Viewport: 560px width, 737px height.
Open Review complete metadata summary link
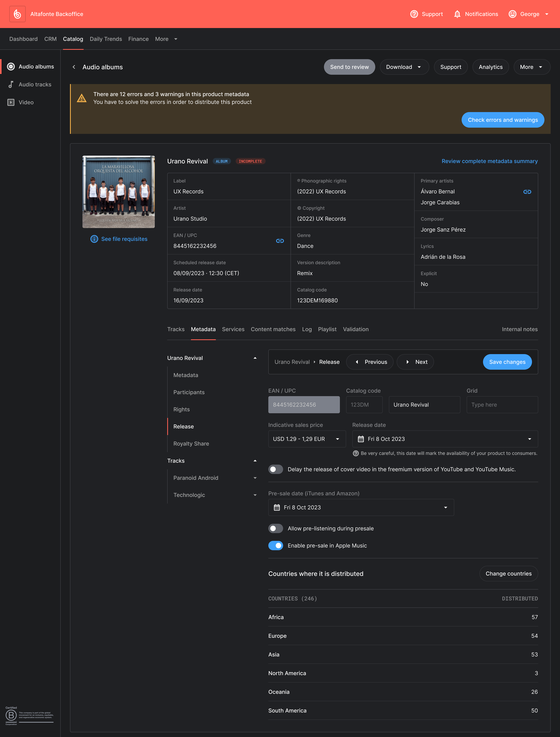[489, 161]
